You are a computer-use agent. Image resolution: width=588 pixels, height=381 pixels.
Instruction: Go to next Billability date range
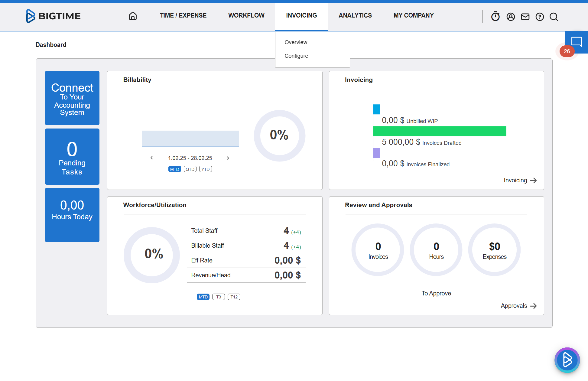point(228,158)
